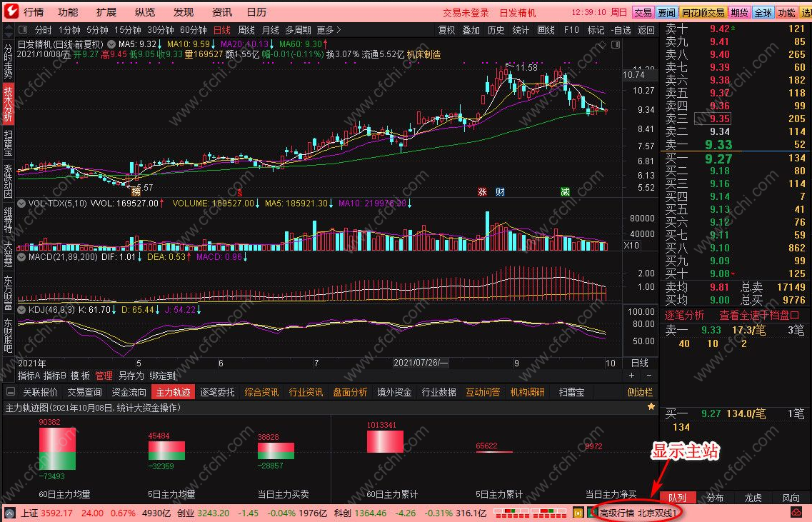This screenshot has height=522, width=812.
Task: Click the pink 交易 button
Action: (643, 12)
